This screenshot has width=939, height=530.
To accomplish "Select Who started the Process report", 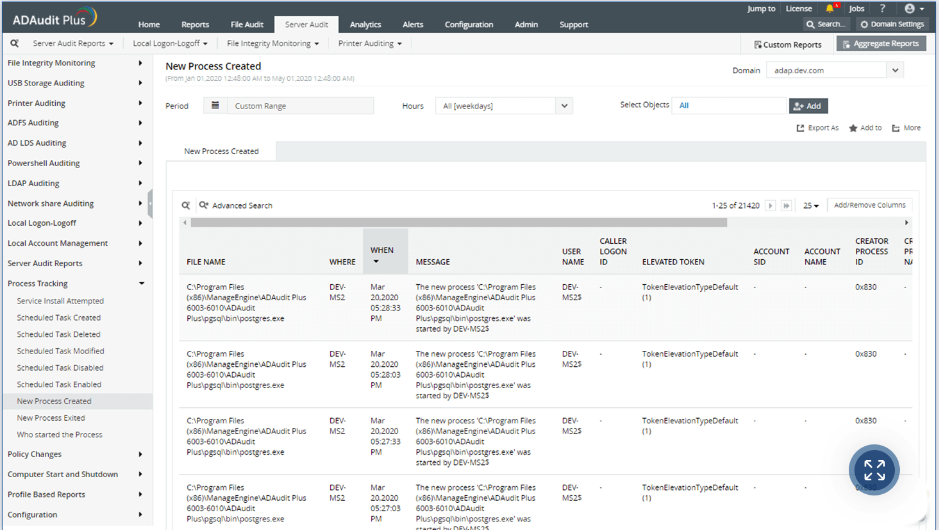I will point(59,435).
